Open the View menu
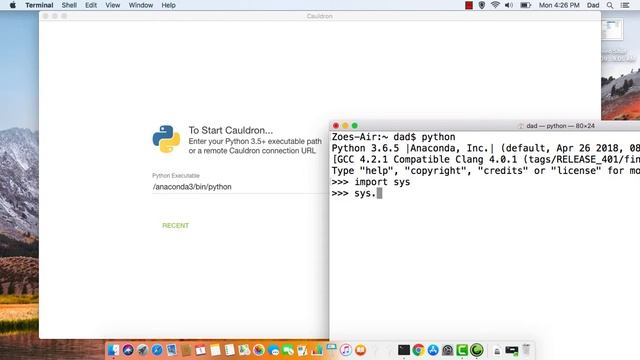Viewport: 640px width, 360px height. [113, 5]
